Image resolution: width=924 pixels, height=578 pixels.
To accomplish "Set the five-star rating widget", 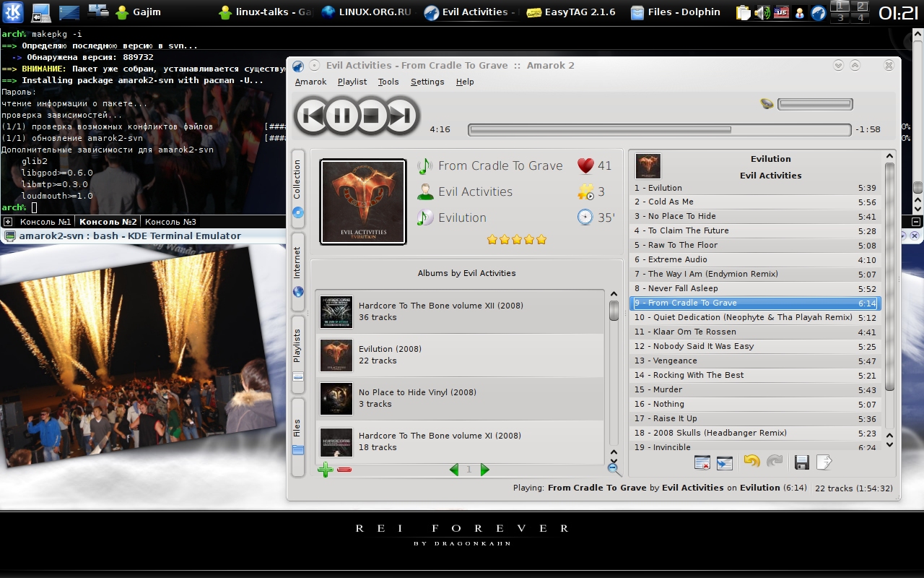I will pos(517,239).
